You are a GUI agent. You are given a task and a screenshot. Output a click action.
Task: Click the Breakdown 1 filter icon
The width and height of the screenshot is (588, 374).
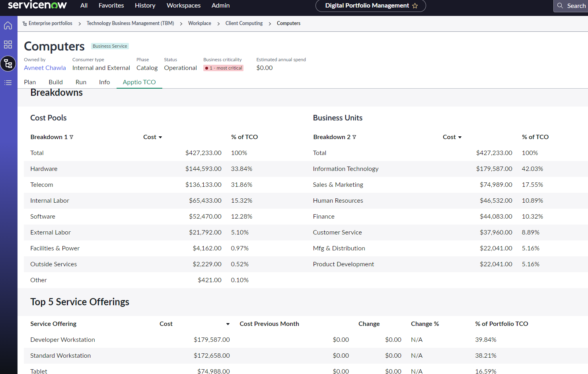(x=71, y=137)
